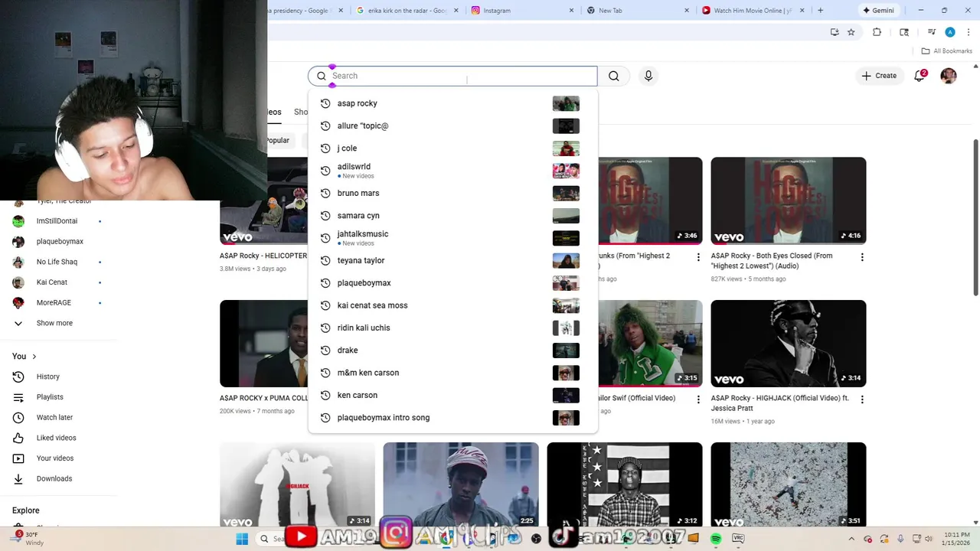The height and width of the screenshot is (551, 980).
Task: Click into the YouTube search field
Action: [453, 76]
